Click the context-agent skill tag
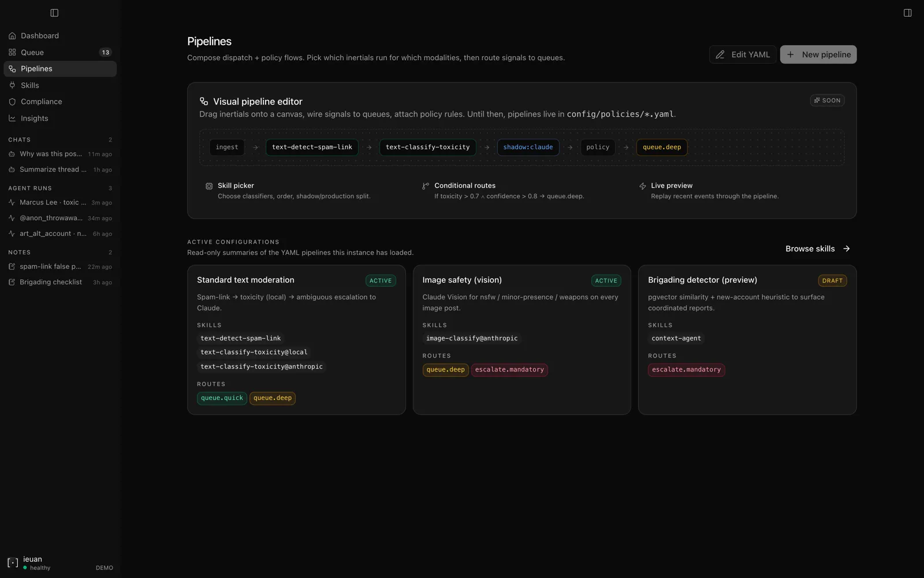This screenshot has width=924, height=578. (676, 339)
